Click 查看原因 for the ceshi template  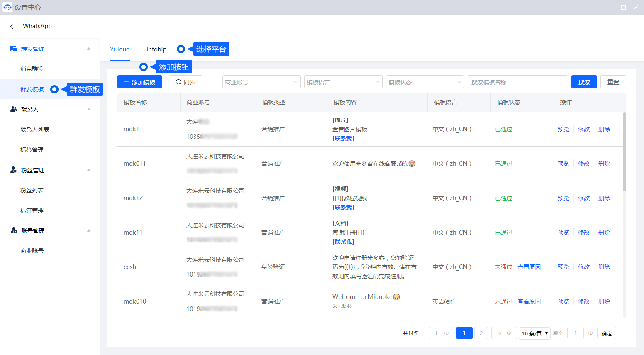tap(529, 267)
